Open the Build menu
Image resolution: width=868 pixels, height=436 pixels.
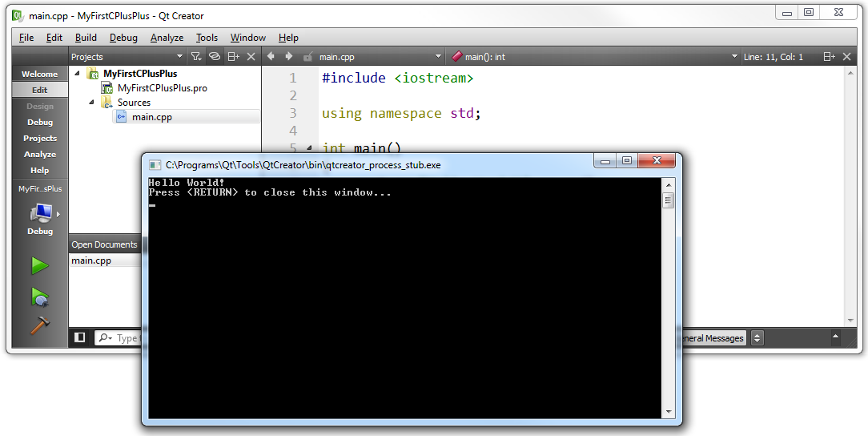(x=86, y=38)
